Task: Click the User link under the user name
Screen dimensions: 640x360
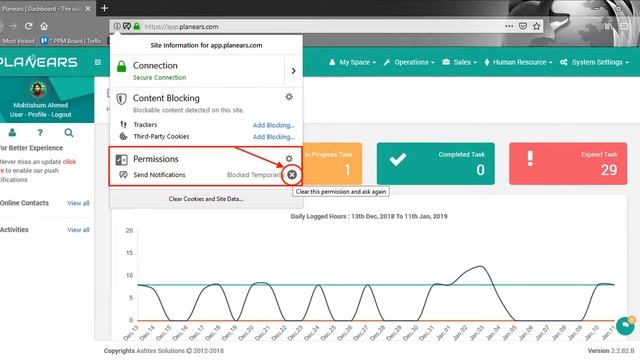Action: click(16, 115)
